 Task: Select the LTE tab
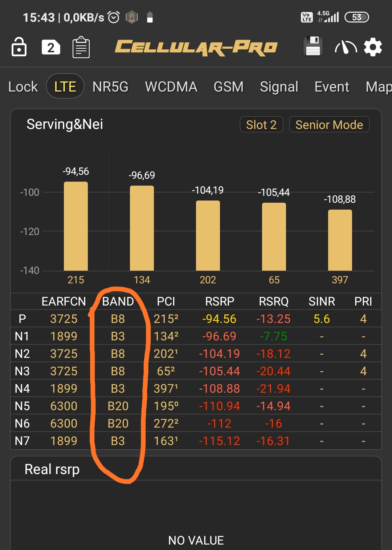click(65, 86)
